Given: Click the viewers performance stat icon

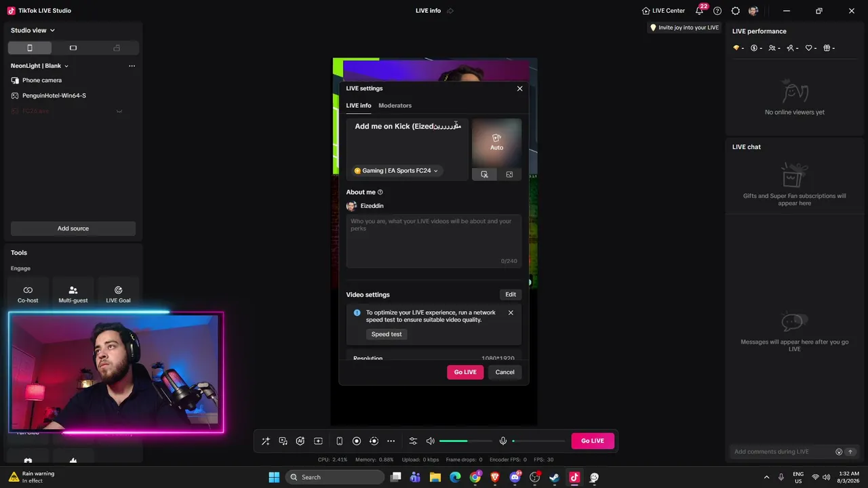Looking at the screenshot, I should point(774,48).
